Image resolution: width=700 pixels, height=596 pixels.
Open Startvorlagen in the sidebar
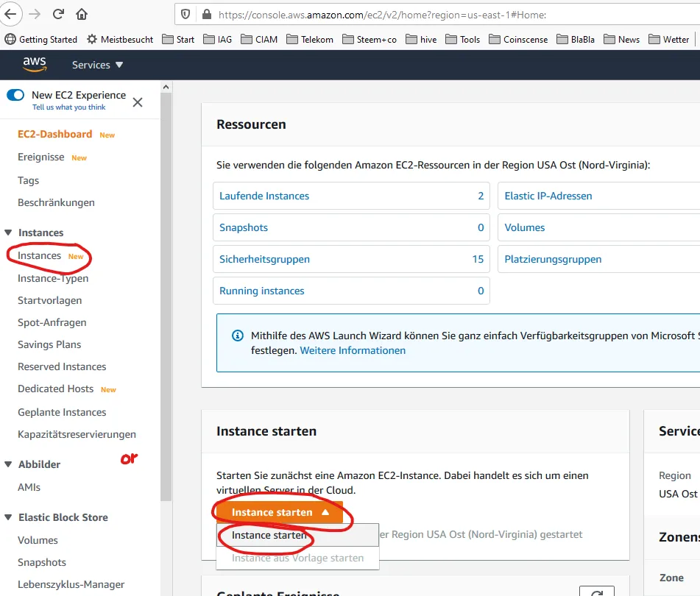tap(49, 300)
